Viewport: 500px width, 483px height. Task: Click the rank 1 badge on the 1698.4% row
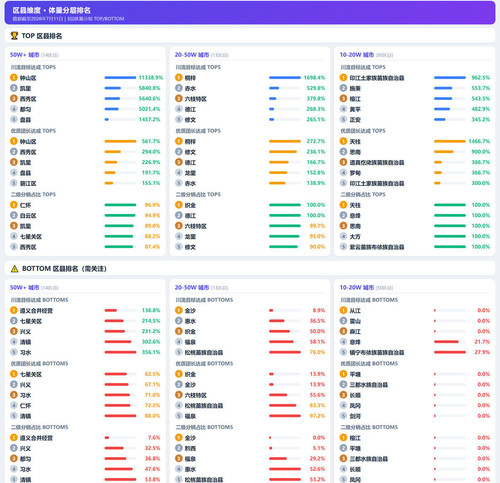(x=179, y=78)
